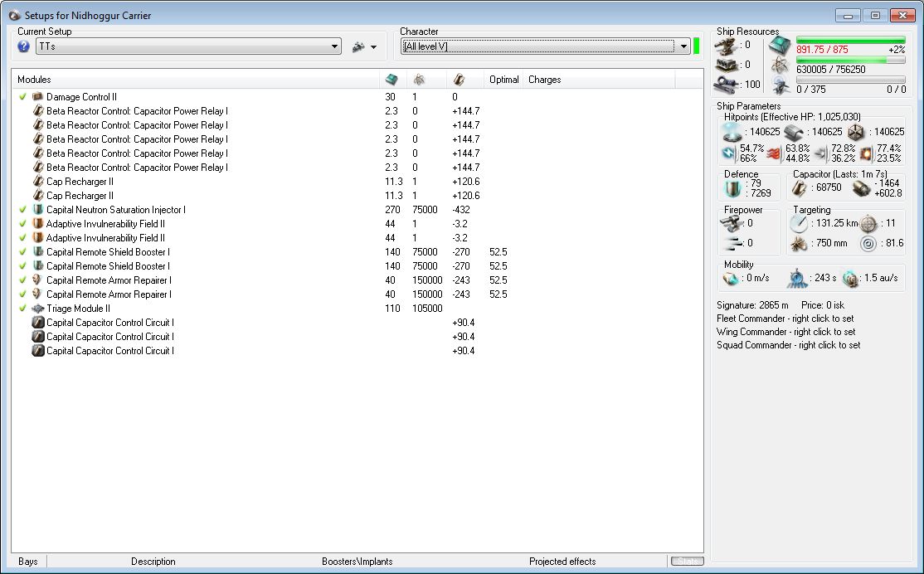Click the Fleet Commander right-click-to-set line
The height and width of the screenshot is (574, 924).
(785, 319)
